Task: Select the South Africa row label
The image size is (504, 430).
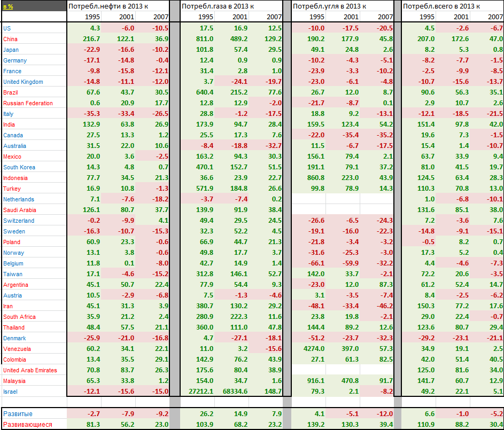Action: point(19,317)
